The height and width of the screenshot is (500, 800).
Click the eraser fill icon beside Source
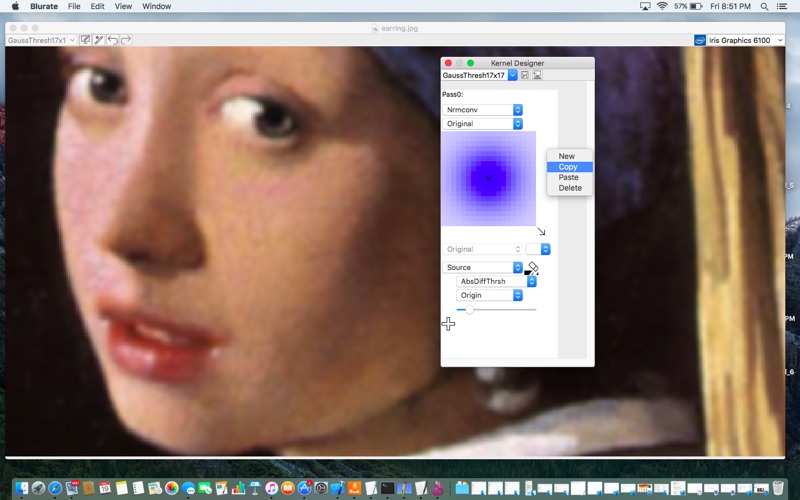532,268
